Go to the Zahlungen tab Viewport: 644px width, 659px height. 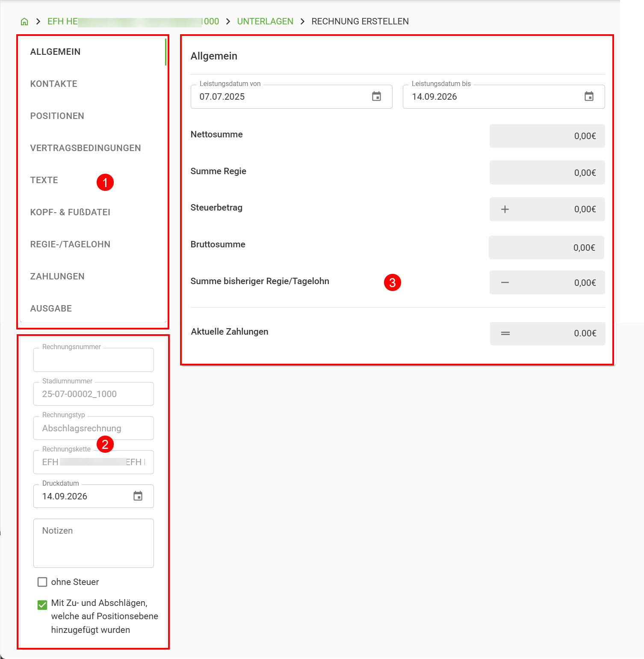[57, 276]
